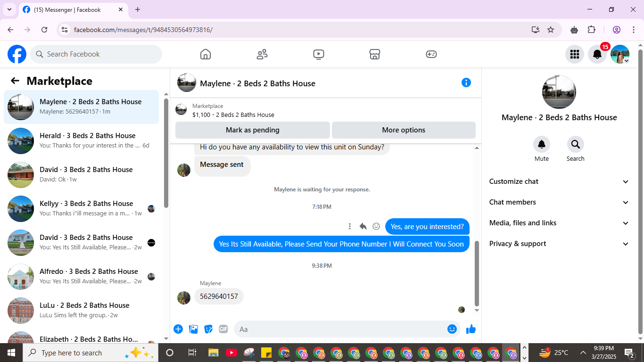
Task: Open File Explorer from the taskbar
Action: coord(214,353)
